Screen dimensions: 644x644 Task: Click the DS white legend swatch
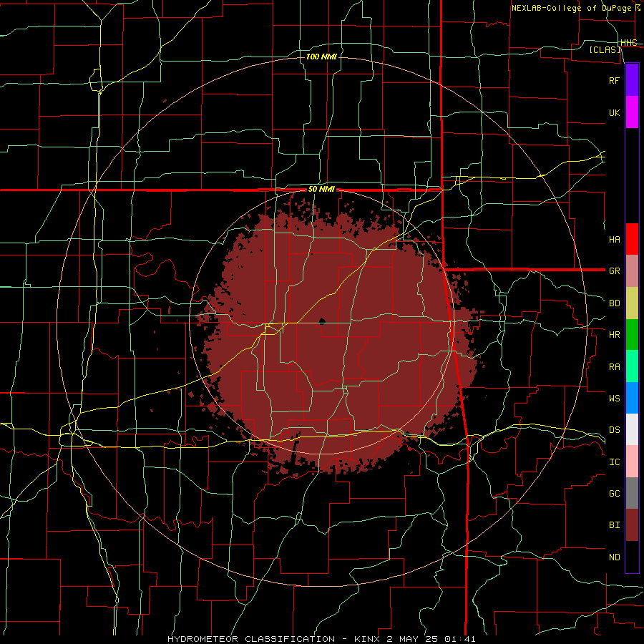(632, 429)
